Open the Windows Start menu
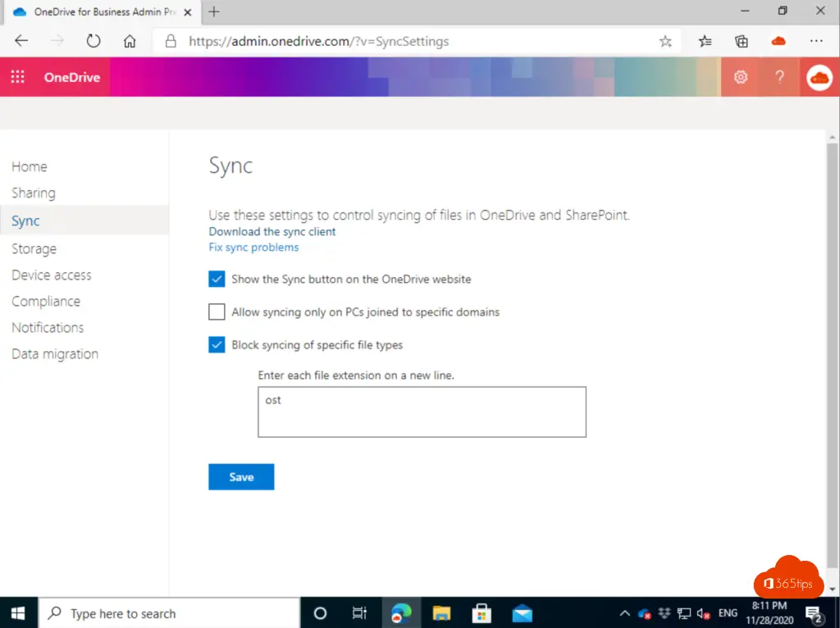Viewport: 840px width, 628px height. pos(18,613)
